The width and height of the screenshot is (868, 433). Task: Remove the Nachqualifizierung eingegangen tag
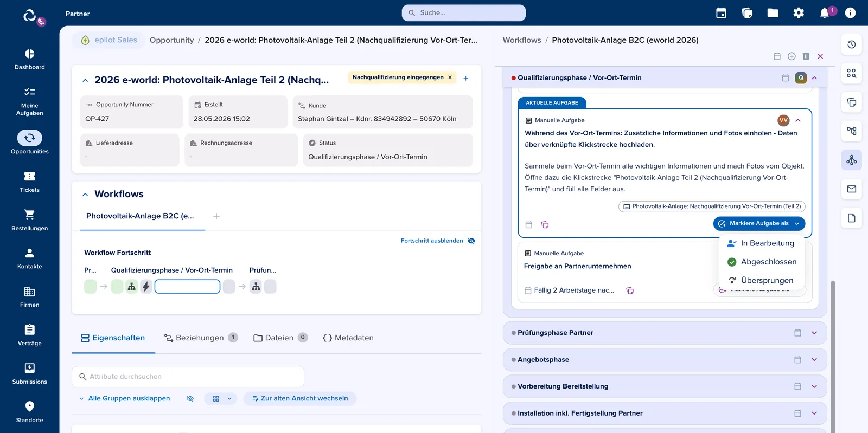(450, 77)
